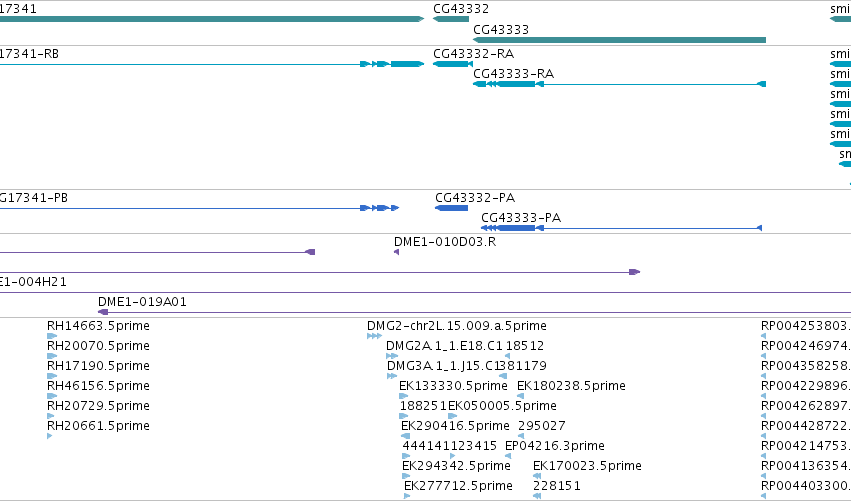The width and height of the screenshot is (851, 501).
Task: Select EK170023.5prime EST label
Action: 587,466
